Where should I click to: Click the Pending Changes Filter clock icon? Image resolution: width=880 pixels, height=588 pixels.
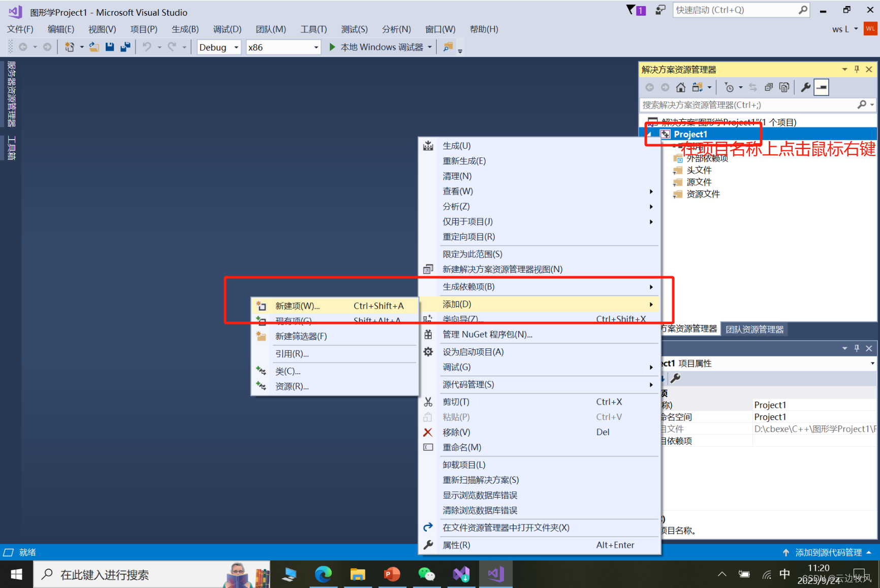[729, 87]
